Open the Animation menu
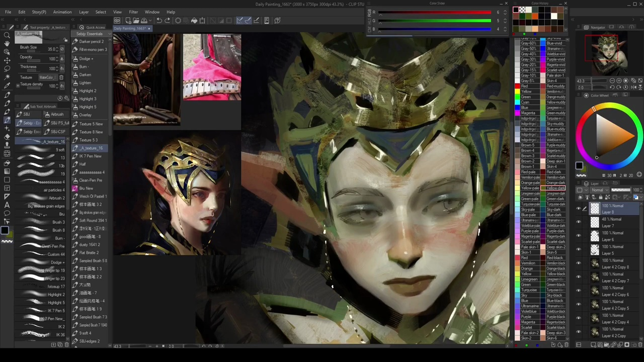Image resolution: width=644 pixels, height=362 pixels. click(x=62, y=12)
